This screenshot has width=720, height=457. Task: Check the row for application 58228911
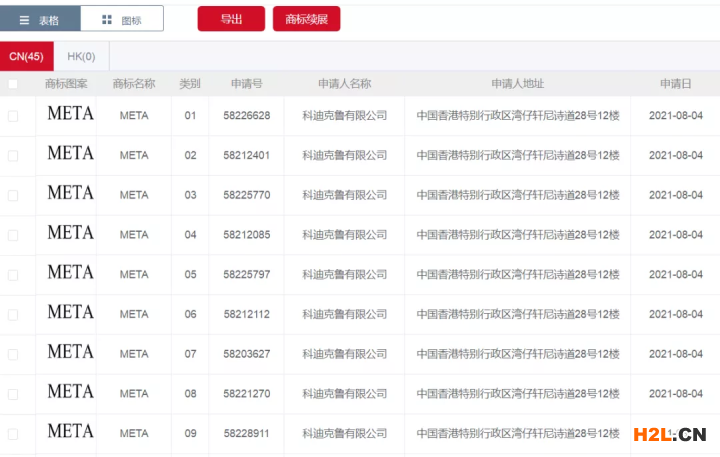[13, 434]
